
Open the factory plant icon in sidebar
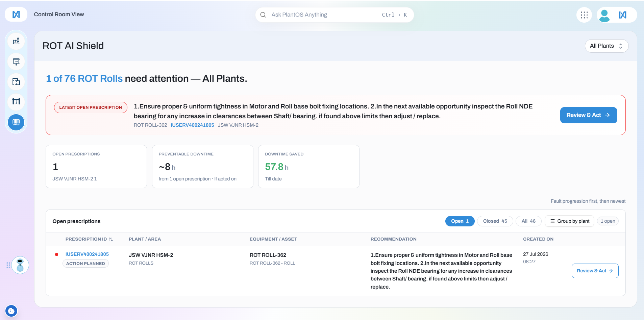click(x=16, y=41)
